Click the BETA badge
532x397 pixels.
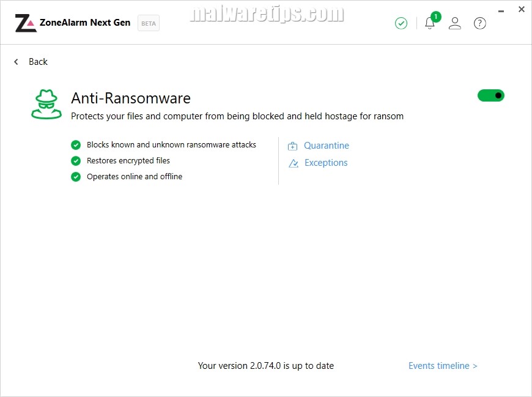click(149, 23)
